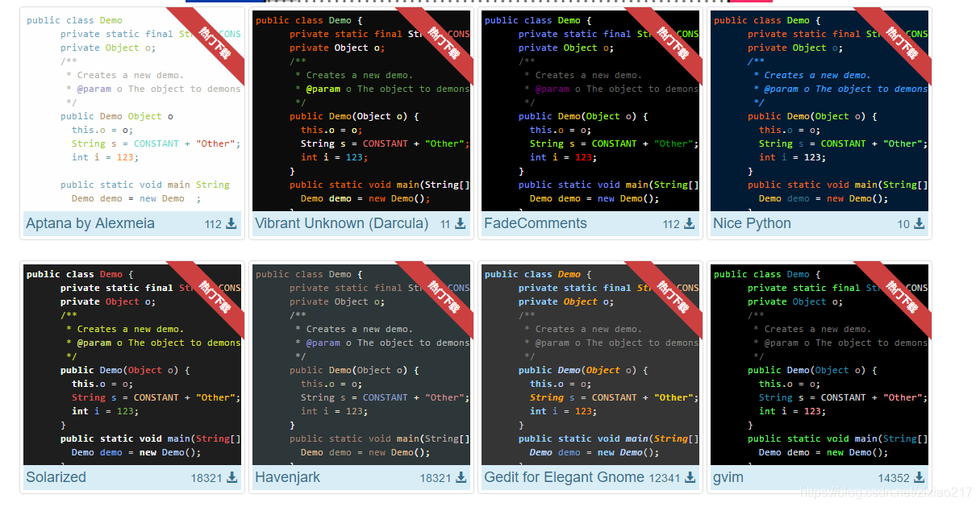Open the Aptana by Alexmeia theme link

click(x=90, y=223)
